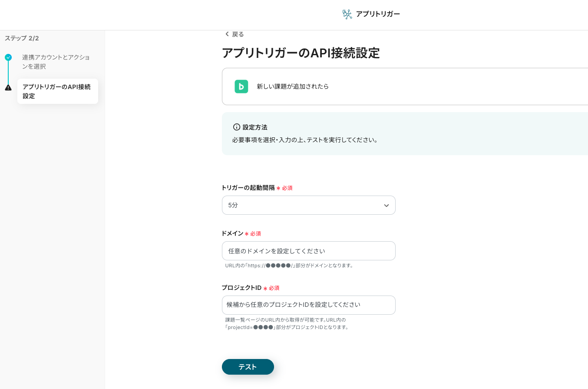Click the プロジェクトID field label

[x=241, y=288]
